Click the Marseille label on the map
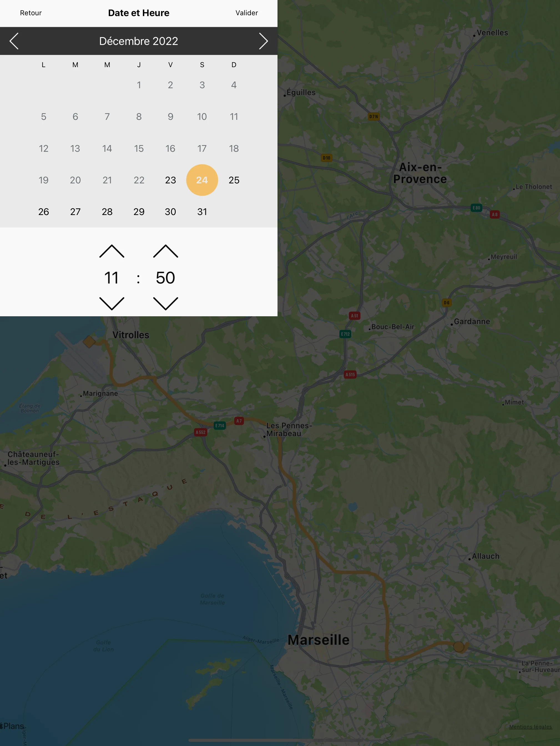Viewport: 560px width, 746px height. coord(319,640)
